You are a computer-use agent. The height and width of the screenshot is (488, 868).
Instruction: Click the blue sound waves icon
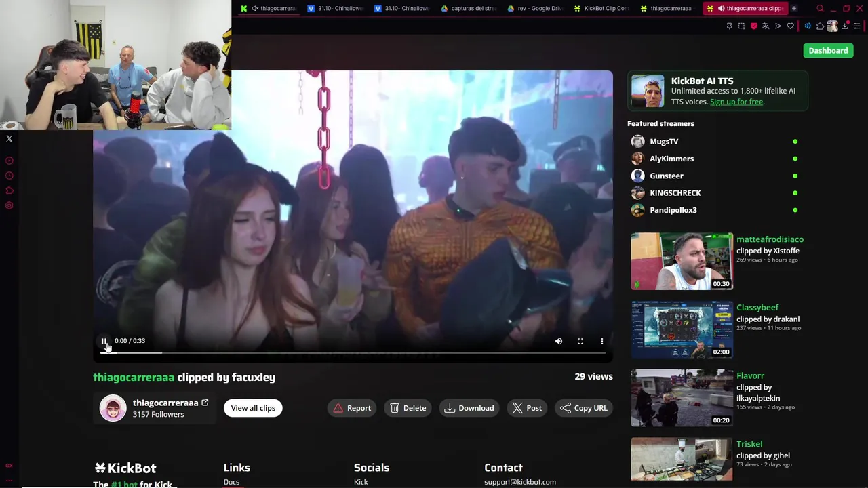(x=807, y=26)
